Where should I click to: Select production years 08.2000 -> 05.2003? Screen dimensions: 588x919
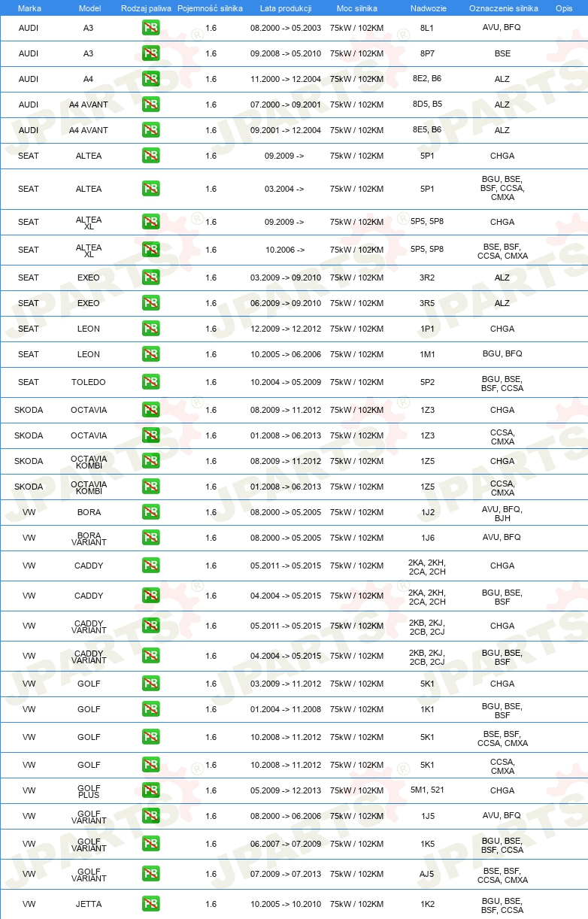(x=286, y=27)
